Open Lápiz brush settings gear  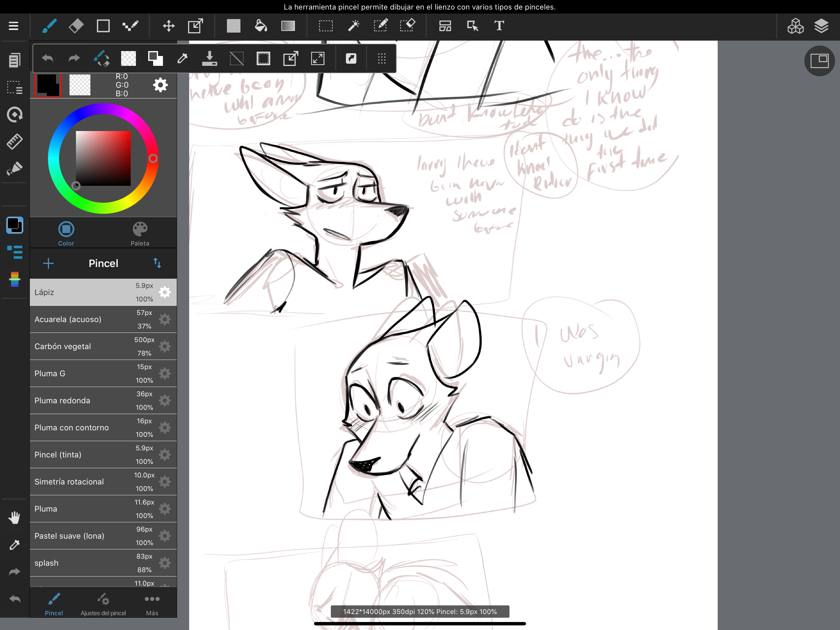[x=165, y=292]
